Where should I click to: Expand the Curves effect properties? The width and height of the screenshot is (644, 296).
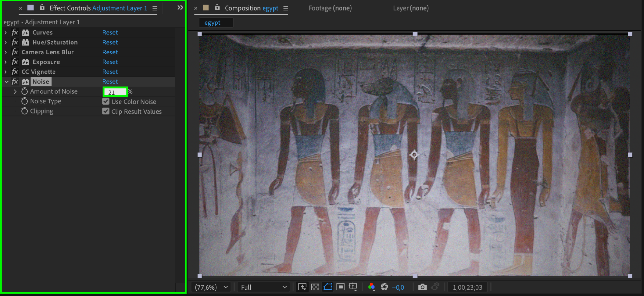(6, 33)
